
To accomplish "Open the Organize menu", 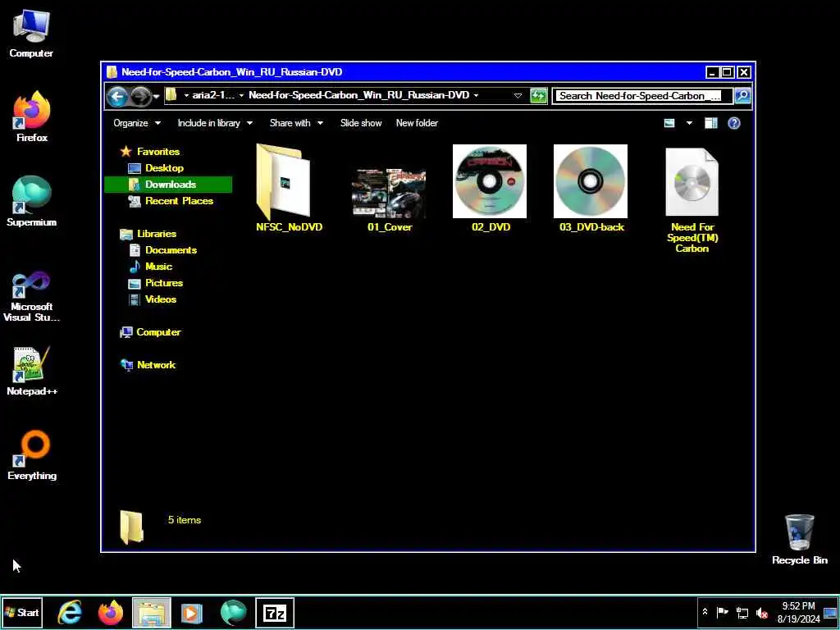I will (x=137, y=123).
